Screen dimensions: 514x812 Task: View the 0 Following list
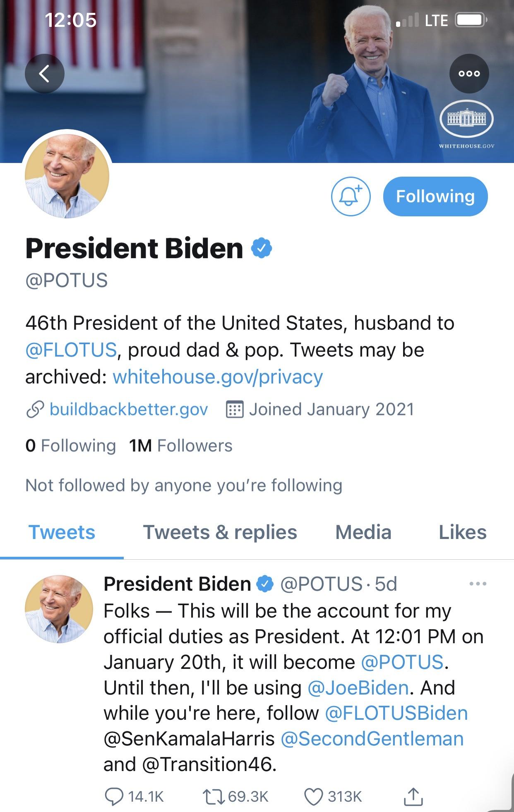click(70, 446)
